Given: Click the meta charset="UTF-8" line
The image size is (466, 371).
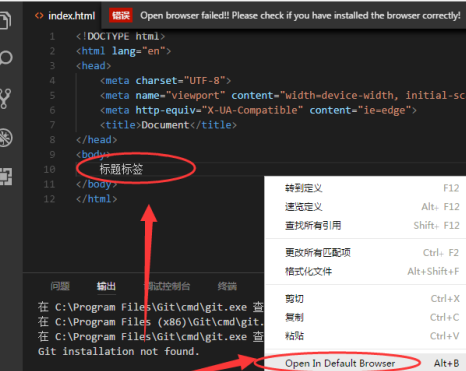Looking at the screenshot, I should pos(165,81).
